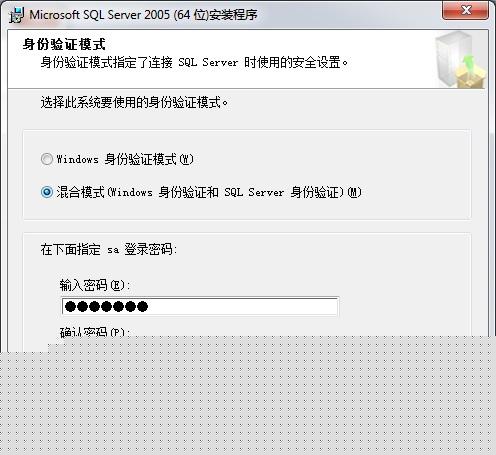Click the green arrow on the box graphic
This screenshot has width=496, height=455.
pyautogui.click(x=469, y=63)
